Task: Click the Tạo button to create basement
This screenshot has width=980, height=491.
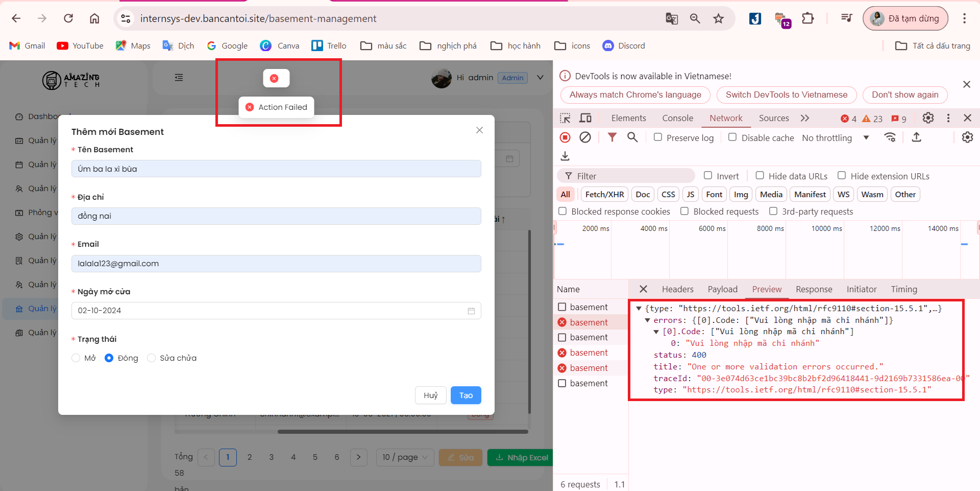Action: 465,395
